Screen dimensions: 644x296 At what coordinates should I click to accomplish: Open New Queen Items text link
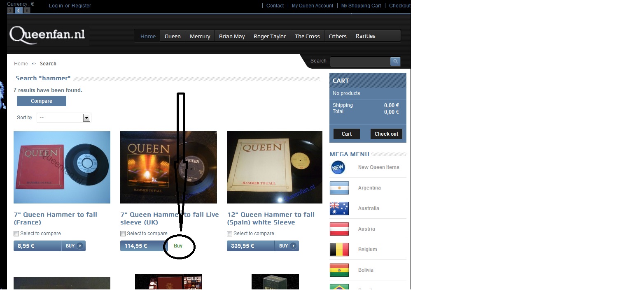pos(379,167)
